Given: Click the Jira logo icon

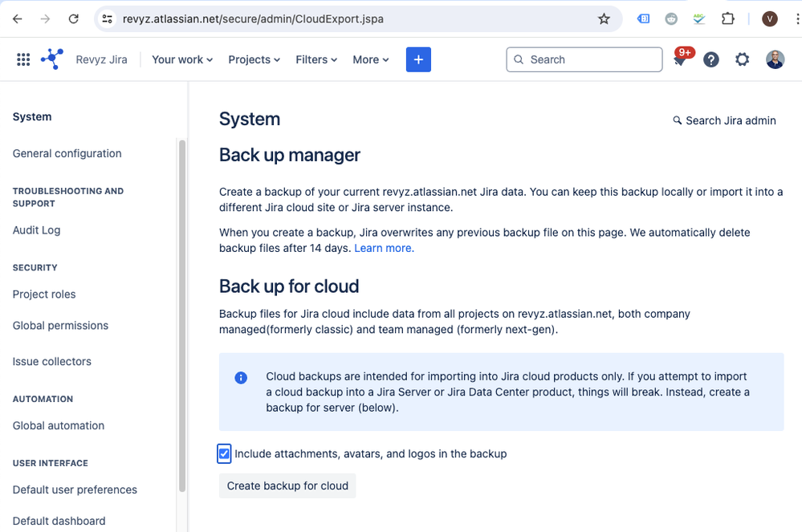Looking at the screenshot, I should (x=52, y=59).
